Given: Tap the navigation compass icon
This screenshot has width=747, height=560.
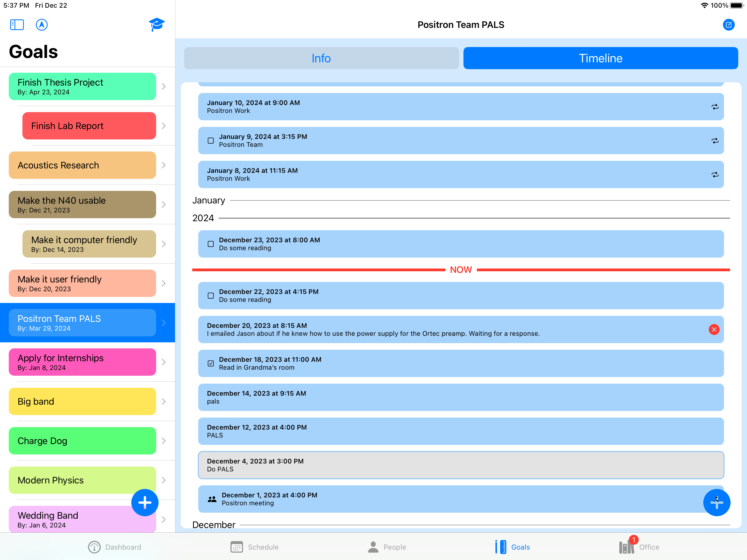Looking at the screenshot, I should click(42, 25).
